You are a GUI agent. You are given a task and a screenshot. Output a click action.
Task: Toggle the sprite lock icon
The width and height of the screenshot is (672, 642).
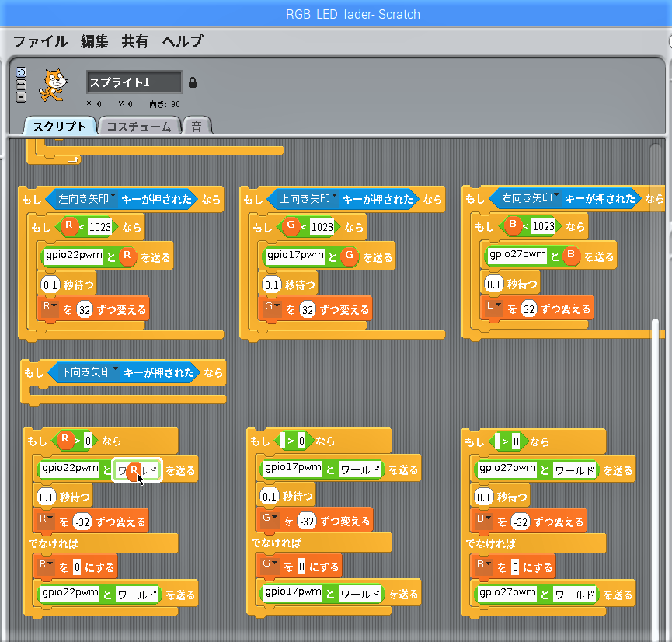point(193,82)
